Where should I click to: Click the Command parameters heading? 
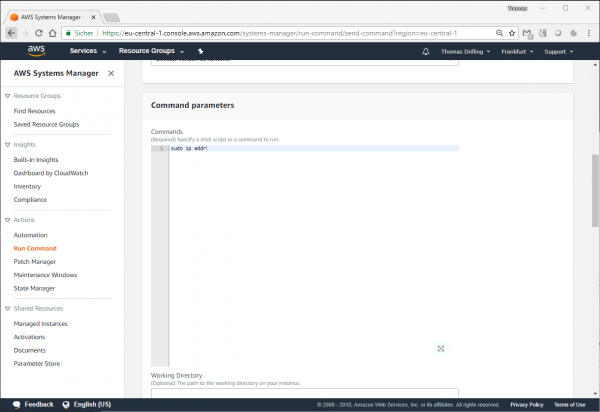(x=192, y=105)
